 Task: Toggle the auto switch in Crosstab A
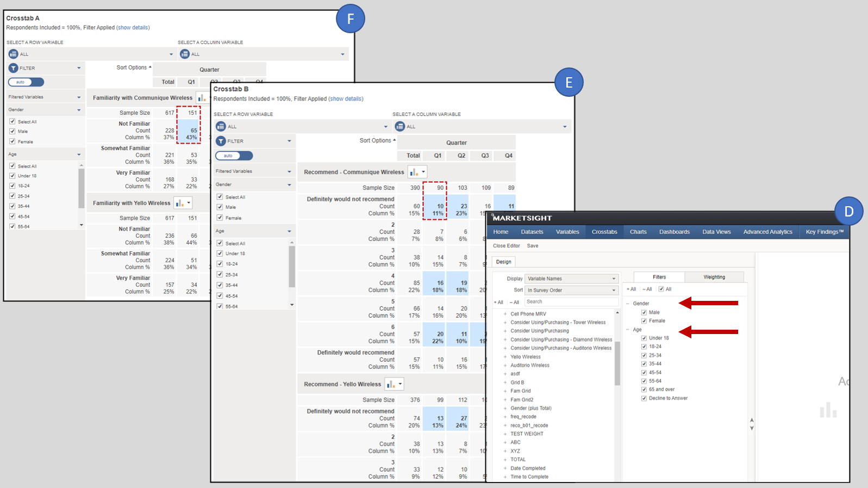pyautogui.click(x=26, y=82)
